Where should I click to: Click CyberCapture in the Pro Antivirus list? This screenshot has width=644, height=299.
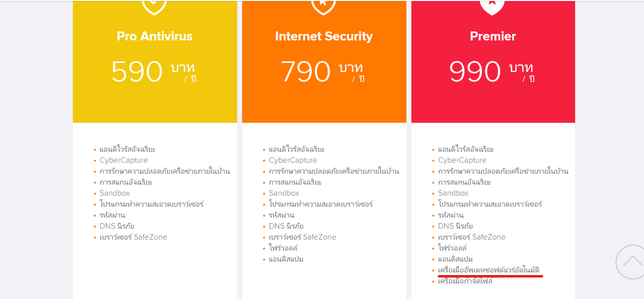(124, 160)
